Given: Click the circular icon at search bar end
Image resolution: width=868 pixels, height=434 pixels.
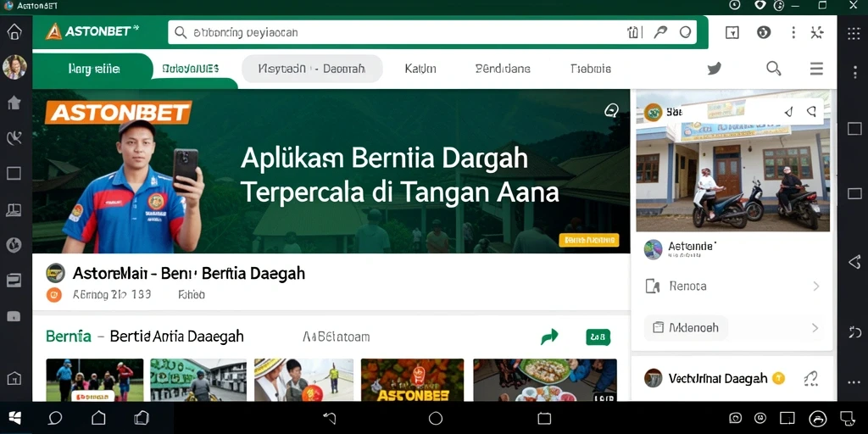Looking at the screenshot, I should click(685, 32).
